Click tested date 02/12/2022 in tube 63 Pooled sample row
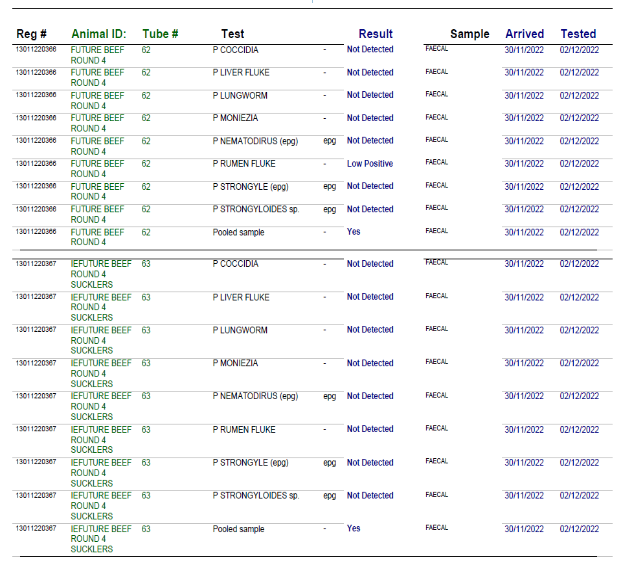Viewport: 634px width, 577px height. 579,529
